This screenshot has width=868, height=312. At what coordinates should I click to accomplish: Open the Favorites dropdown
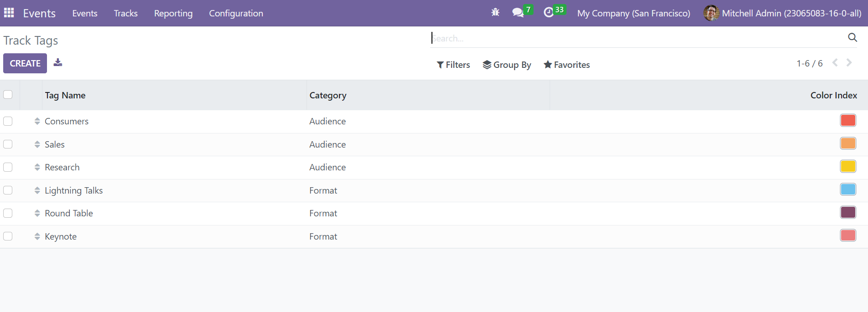click(x=567, y=65)
